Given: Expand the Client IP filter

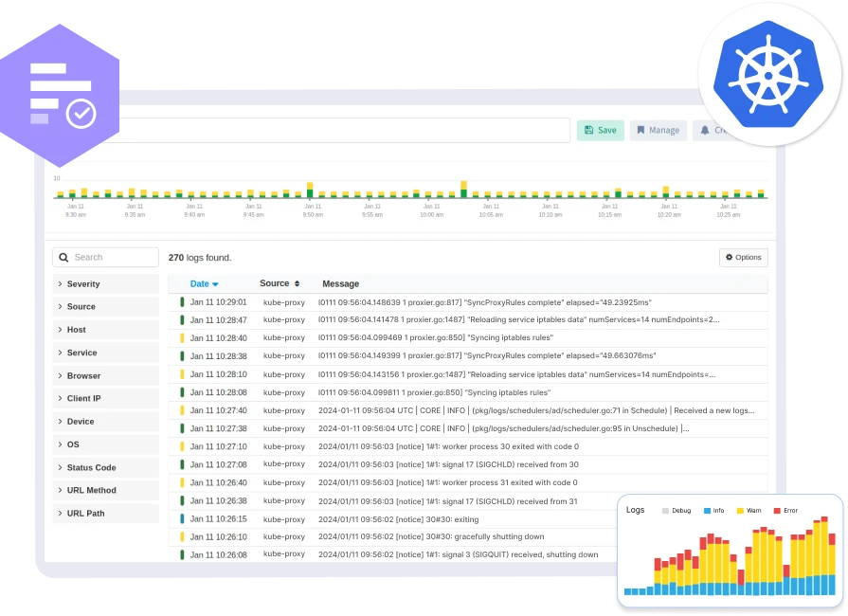Looking at the screenshot, I should (105, 399).
